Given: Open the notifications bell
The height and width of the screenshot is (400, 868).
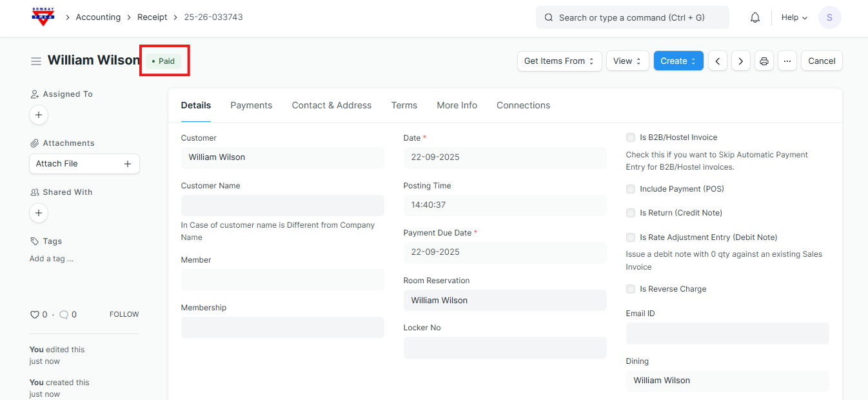Looking at the screenshot, I should point(755,17).
